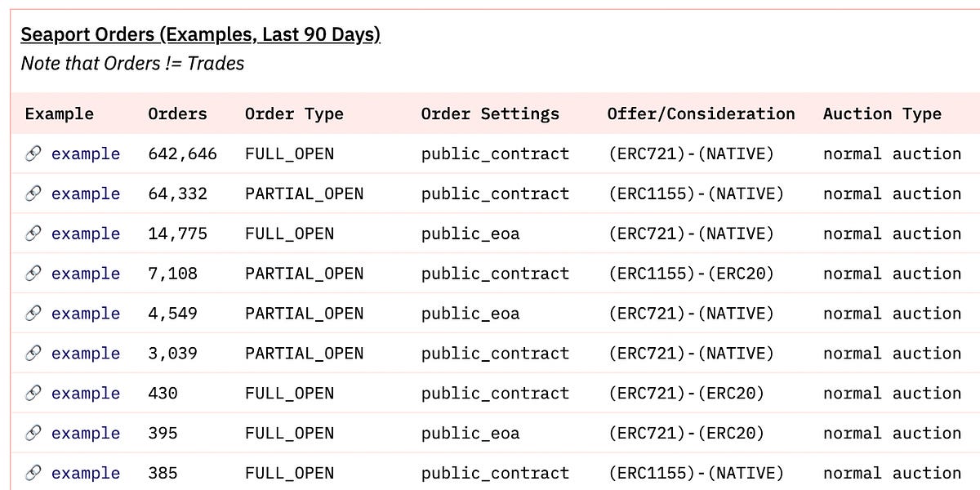Click the chain link icon on the 14,775 orders row

click(33, 234)
